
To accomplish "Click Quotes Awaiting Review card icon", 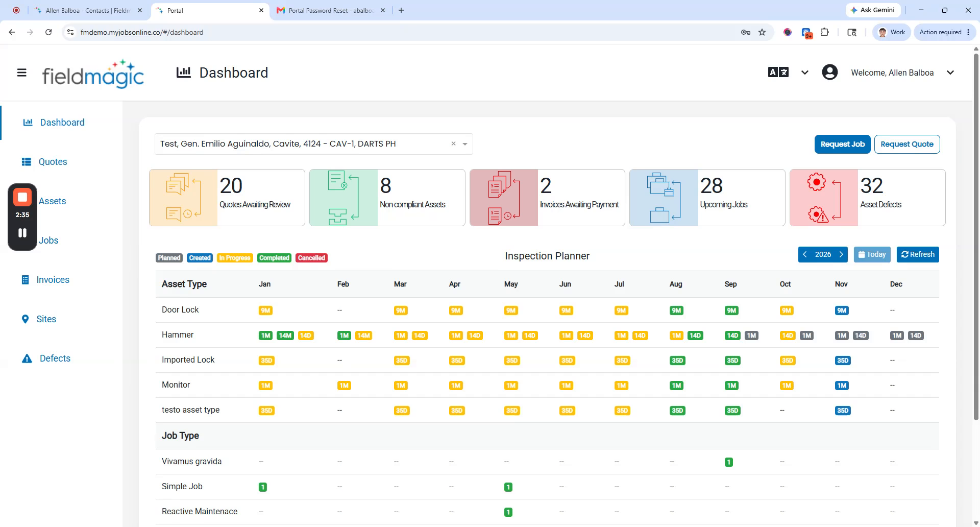I will click(183, 198).
